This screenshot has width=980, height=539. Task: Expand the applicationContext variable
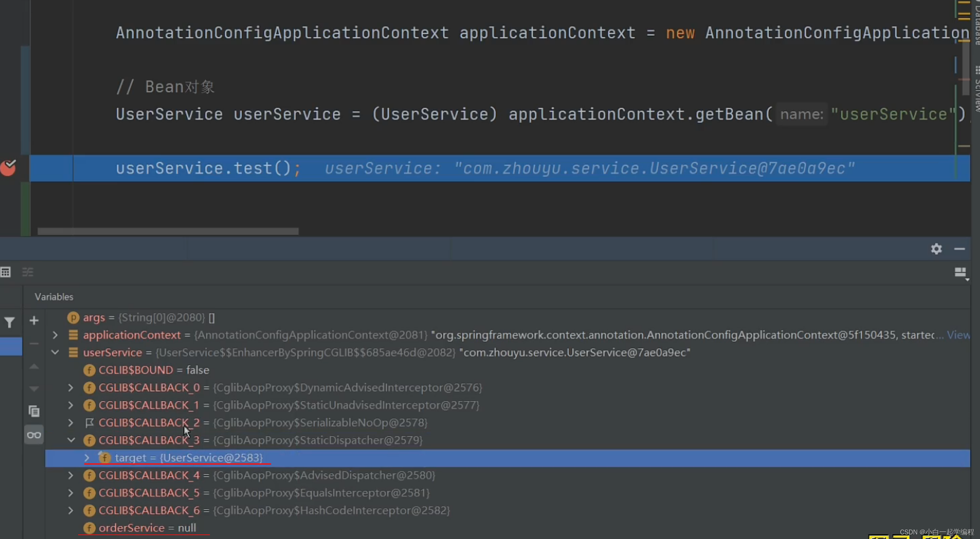55,335
